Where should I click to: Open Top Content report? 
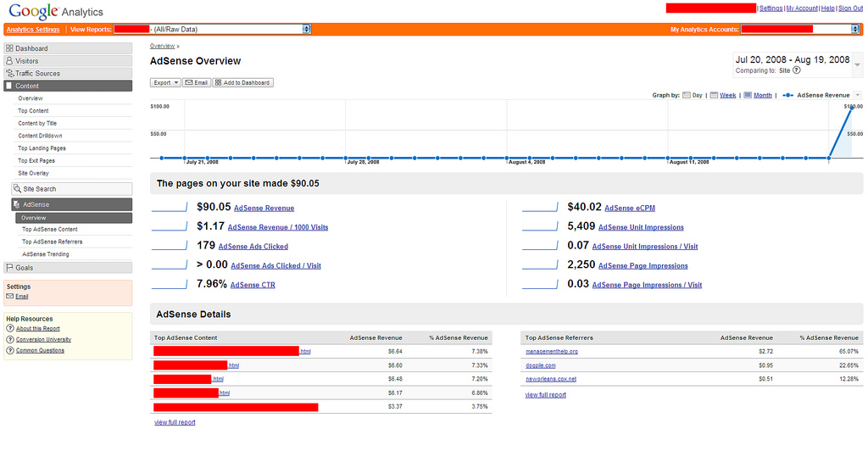pyautogui.click(x=33, y=111)
